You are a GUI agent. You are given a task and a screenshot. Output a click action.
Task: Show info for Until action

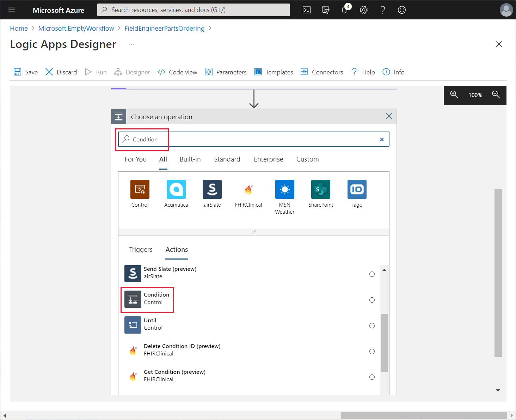[372, 325]
